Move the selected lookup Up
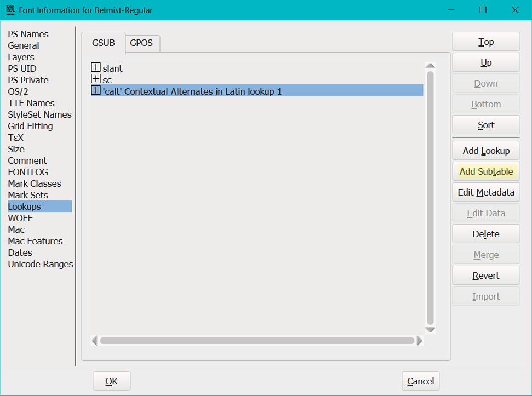The height and width of the screenshot is (396, 532). pos(486,62)
